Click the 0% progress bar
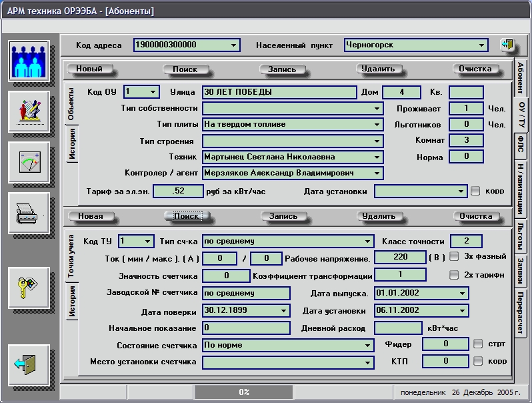Image resolution: width=532 pixels, height=403 pixels. (244, 392)
